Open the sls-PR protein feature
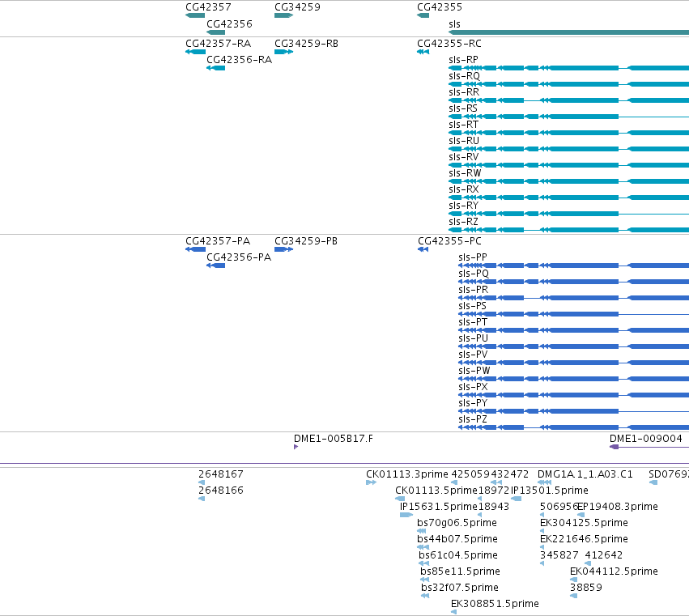Viewport: 689px width, 616px height. pos(573,298)
